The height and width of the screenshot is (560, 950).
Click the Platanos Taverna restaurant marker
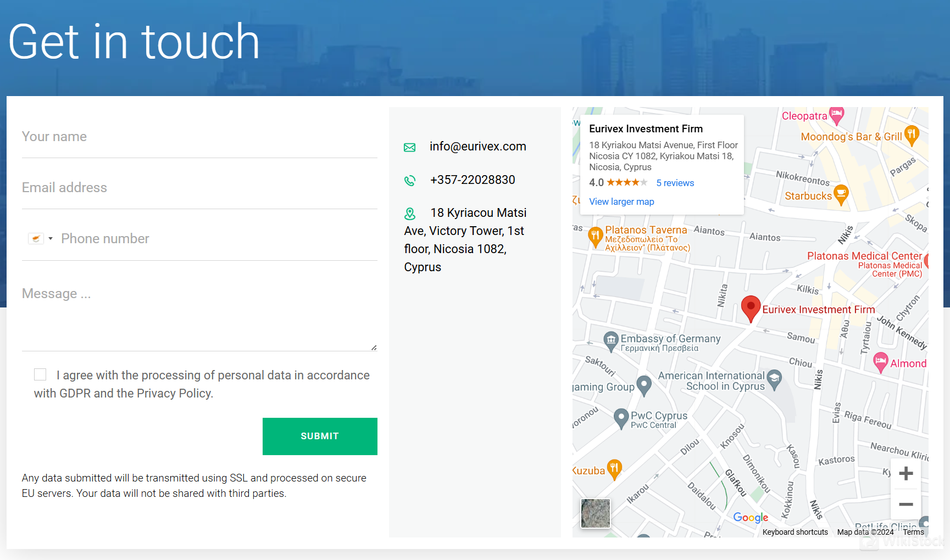tap(595, 237)
